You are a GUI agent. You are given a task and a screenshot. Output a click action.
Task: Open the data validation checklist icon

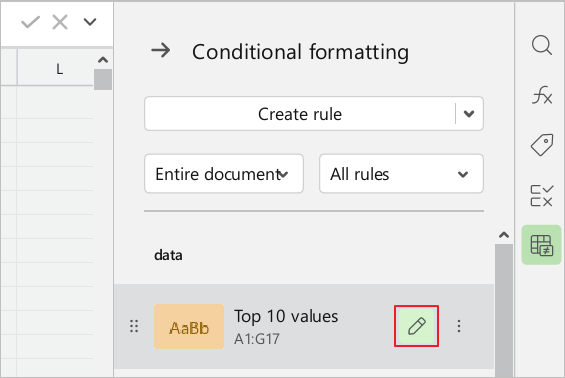pos(542,195)
